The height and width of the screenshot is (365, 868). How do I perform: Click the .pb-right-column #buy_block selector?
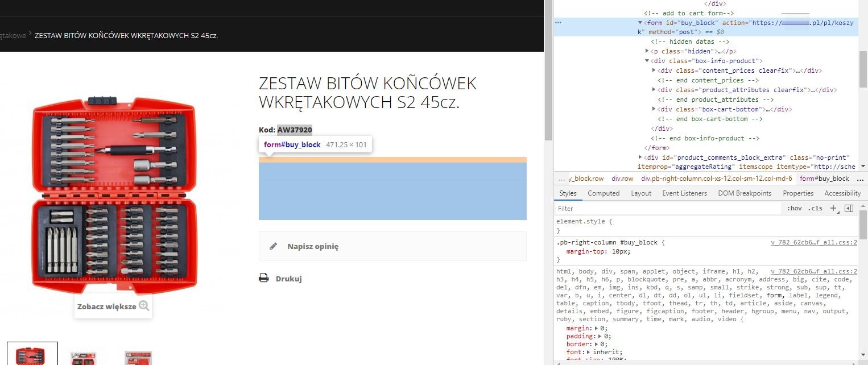click(607, 242)
